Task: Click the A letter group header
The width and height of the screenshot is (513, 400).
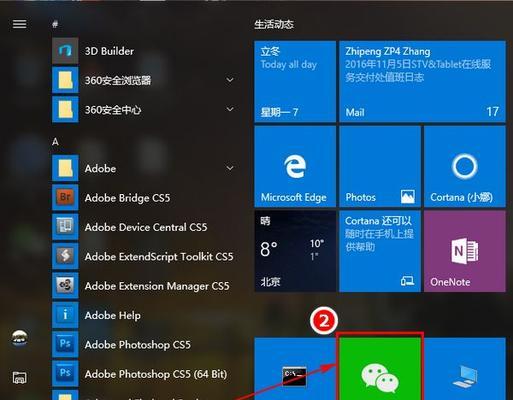Action: (55, 142)
